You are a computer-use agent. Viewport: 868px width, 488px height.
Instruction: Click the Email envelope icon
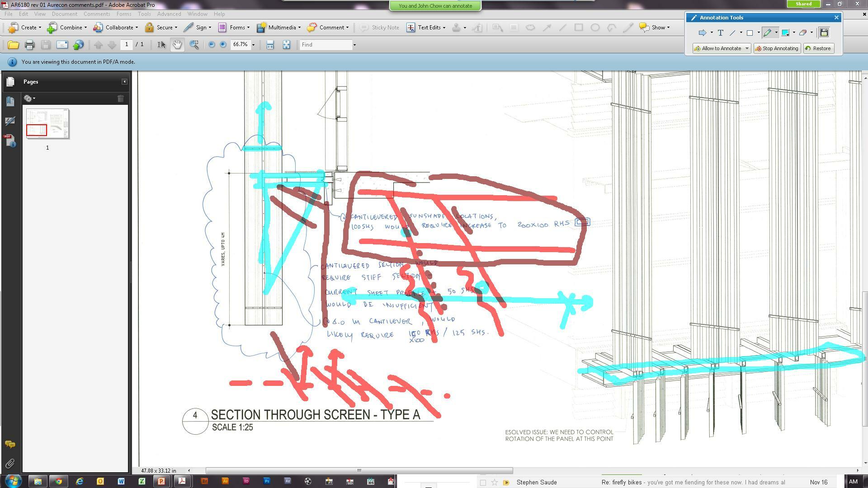click(62, 45)
